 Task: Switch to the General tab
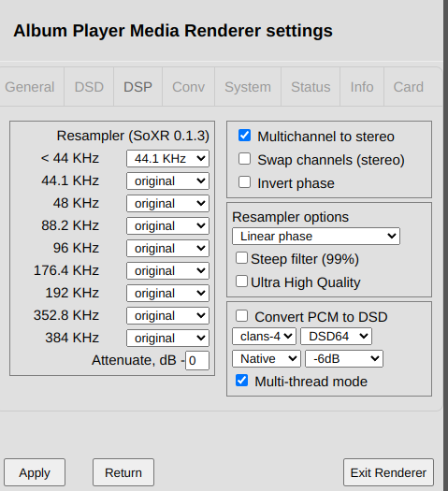click(x=30, y=87)
